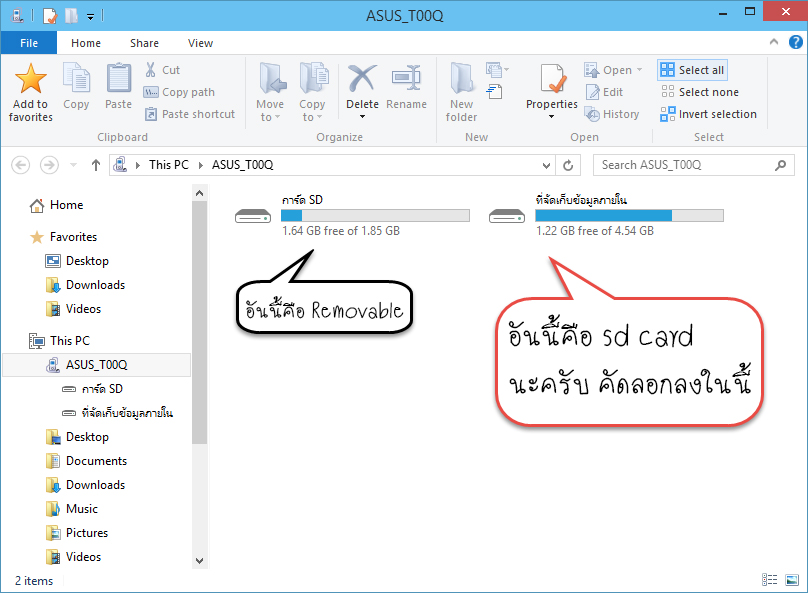Click the Paste clipboard icon
This screenshot has height=593, width=808.
pos(119,78)
